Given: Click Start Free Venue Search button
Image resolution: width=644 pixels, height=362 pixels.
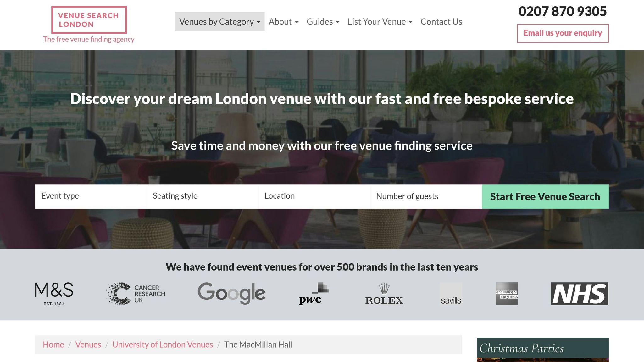Looking at the screenshot, I should pos(545,197).
